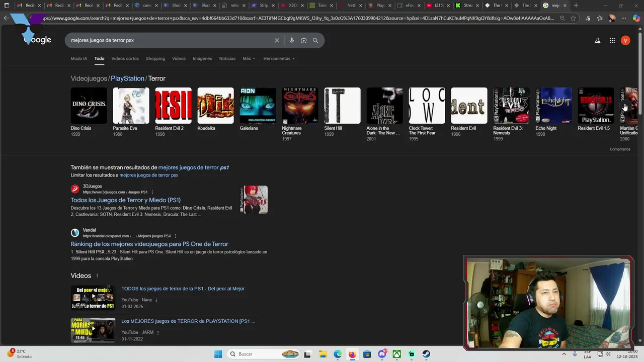Viewport: 644px width, 362px height.
Task: Open options for the Nane video result
Action: [x=156, y=300]
